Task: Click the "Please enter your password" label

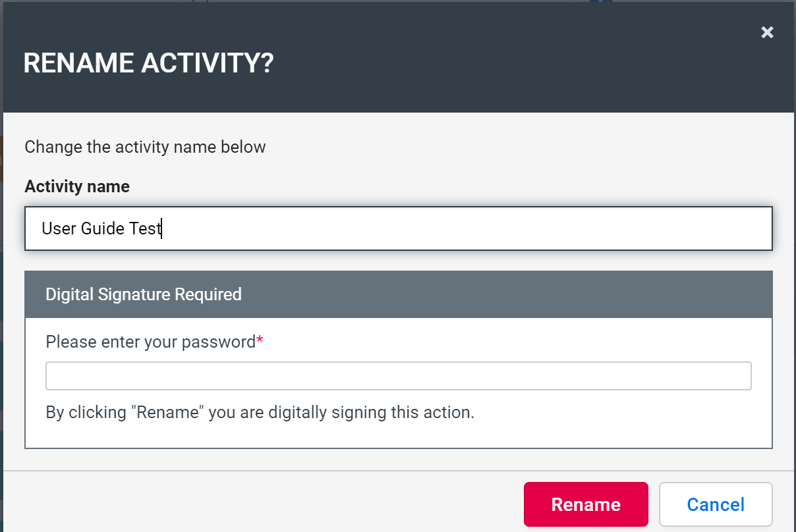Action: [150, 342]
